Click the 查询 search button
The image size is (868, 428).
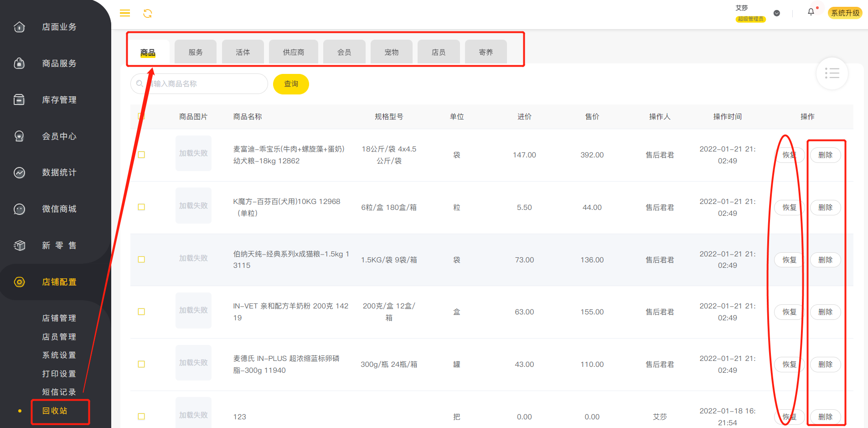(291, 84)
